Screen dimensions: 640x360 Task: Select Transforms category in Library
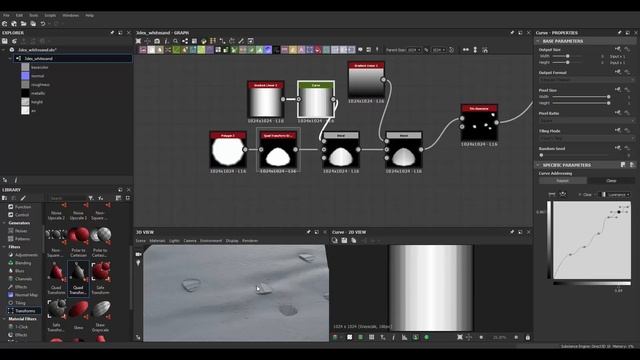pos(24,311)
